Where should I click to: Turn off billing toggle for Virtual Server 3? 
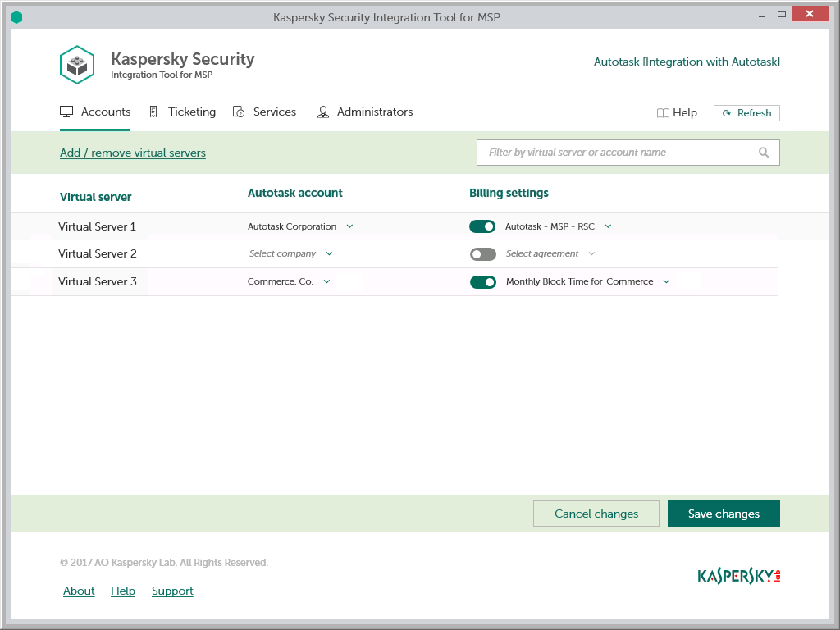click(482, 282)
